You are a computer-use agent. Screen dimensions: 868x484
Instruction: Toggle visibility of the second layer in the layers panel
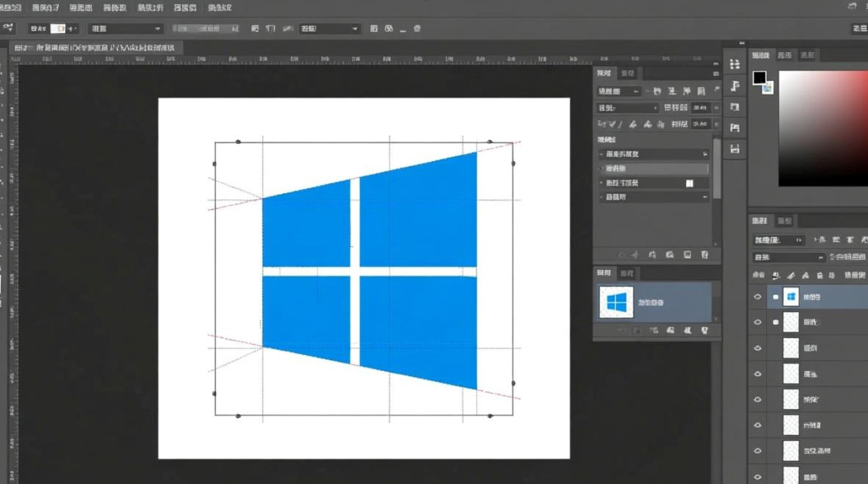click(758, 322)
